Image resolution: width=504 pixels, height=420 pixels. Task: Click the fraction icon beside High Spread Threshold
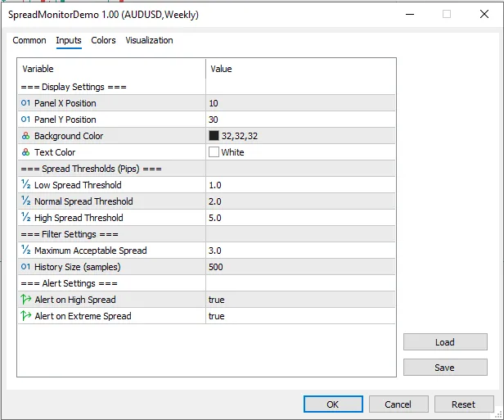pyautogui.click(x=25, y=218)
